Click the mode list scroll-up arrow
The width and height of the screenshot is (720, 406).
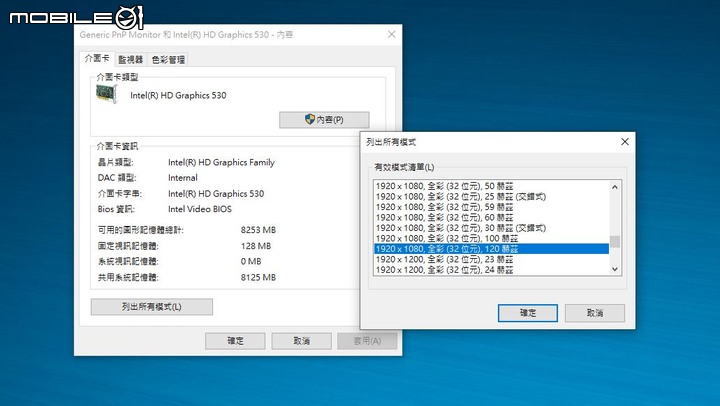pos(615,187)
